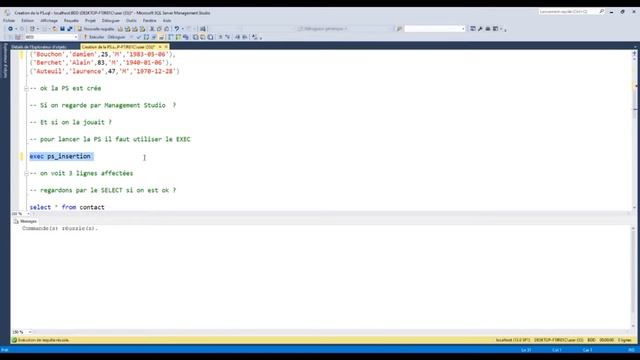The height and width of the screenshot is (360, 640).
Task: Close the Creation de la PS.sql tab
Action: click(166, 47)
